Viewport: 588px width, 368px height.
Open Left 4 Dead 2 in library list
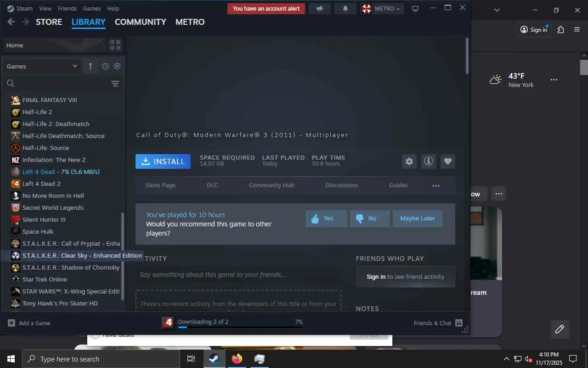tap(41, 184)
